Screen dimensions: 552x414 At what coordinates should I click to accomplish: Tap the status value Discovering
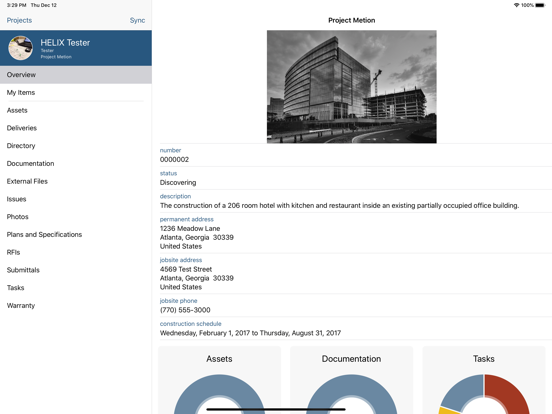coord(178,182)
